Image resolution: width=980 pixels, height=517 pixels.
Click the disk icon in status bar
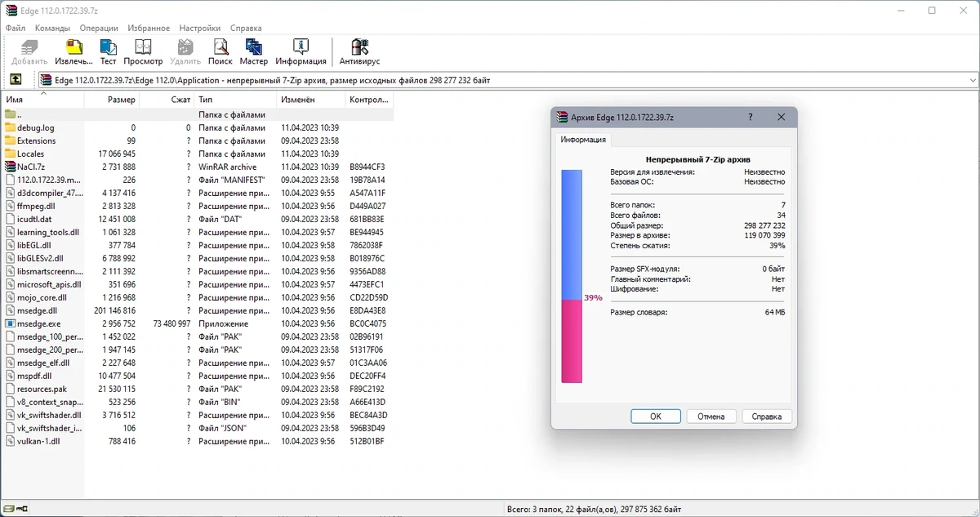[x=7, y=510]
